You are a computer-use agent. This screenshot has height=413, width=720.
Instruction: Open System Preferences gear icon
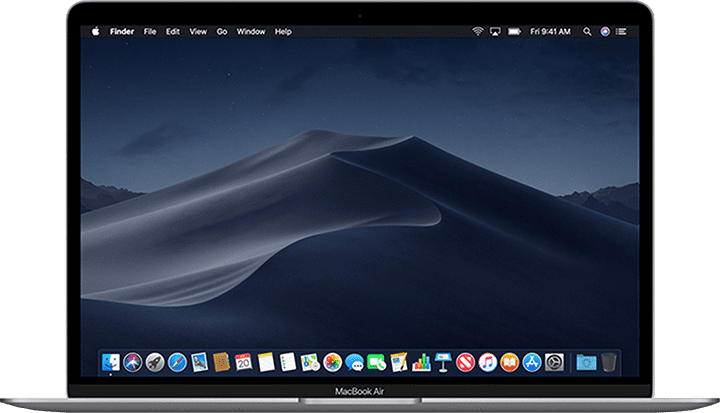click(x=554, y=361)
